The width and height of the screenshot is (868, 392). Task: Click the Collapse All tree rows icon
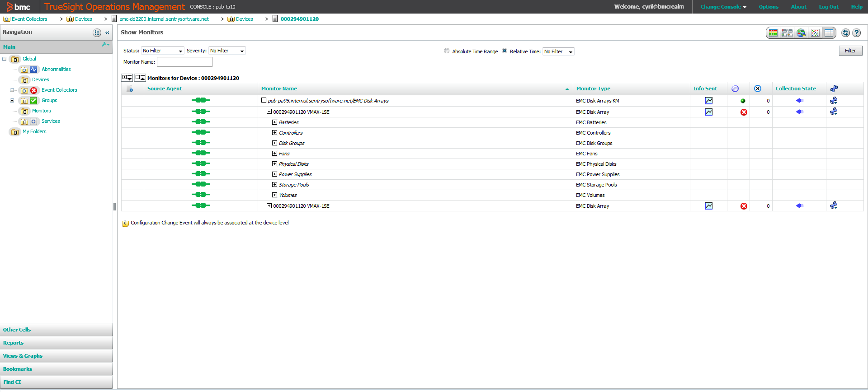(x=140, y=78)
